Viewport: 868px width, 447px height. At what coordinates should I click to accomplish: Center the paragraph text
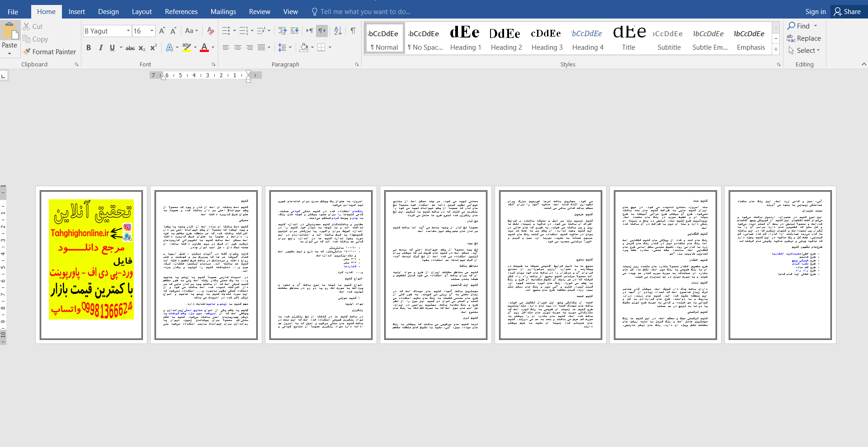point(237,47)
